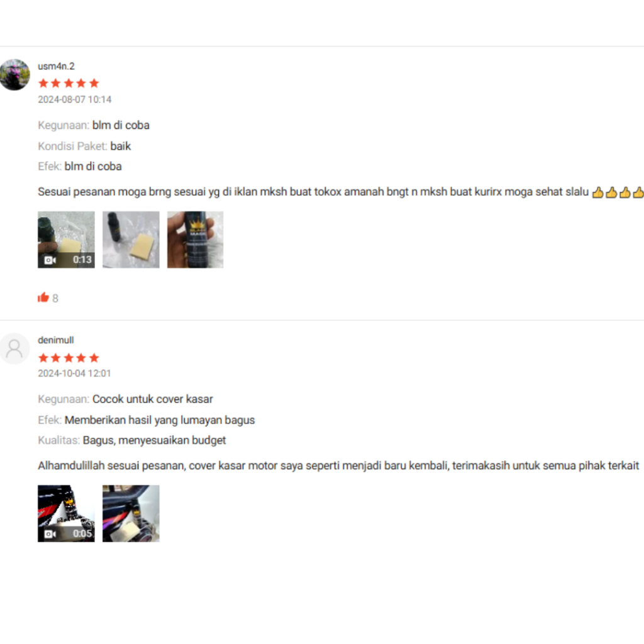Open denimull's default profile avatar

[x=15, y=348]
